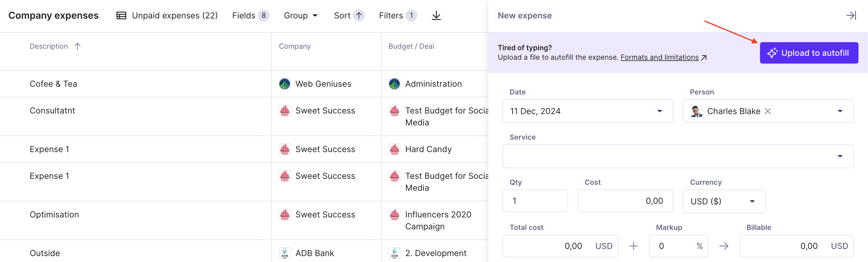
Task: Select the Cofee & Tea expense row
Action: [x=244, y=84]
